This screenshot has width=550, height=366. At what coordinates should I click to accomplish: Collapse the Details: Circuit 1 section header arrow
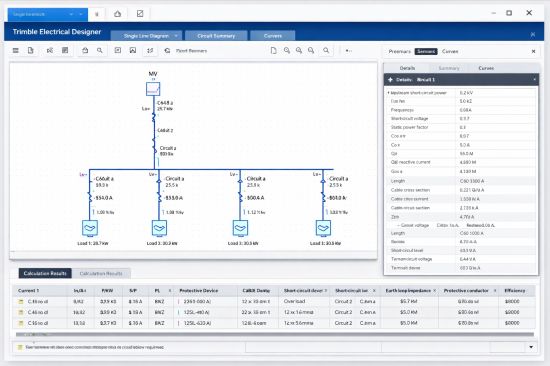tap(535, 80)
